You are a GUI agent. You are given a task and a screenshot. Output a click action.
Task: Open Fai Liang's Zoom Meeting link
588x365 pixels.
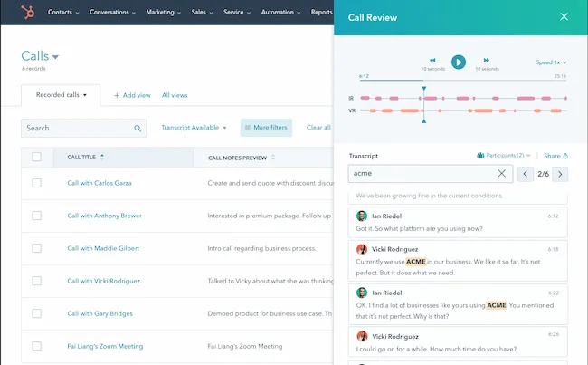[x=105, y=346]
